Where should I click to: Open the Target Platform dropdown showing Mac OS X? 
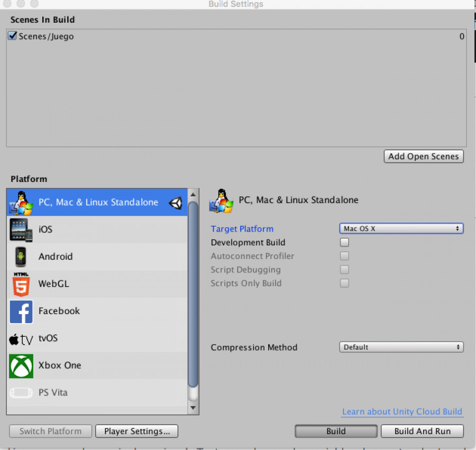pyautogui.click(x=401, y=228)
